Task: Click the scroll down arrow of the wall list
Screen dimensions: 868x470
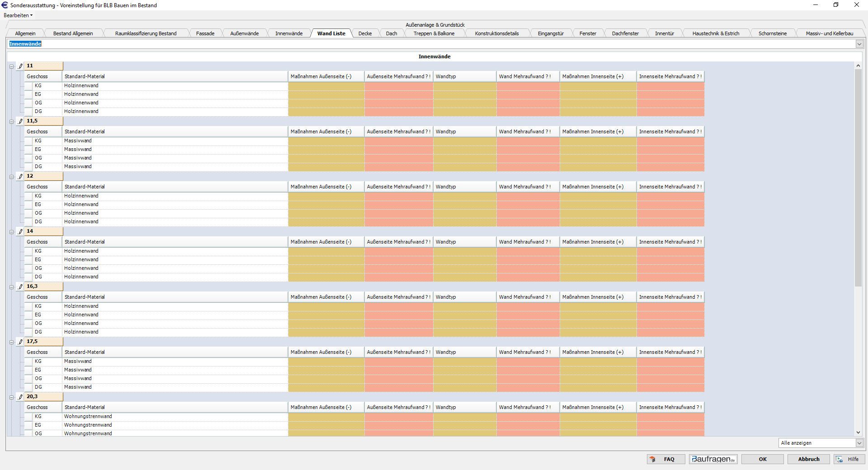Action: click(x=858, y=432)
